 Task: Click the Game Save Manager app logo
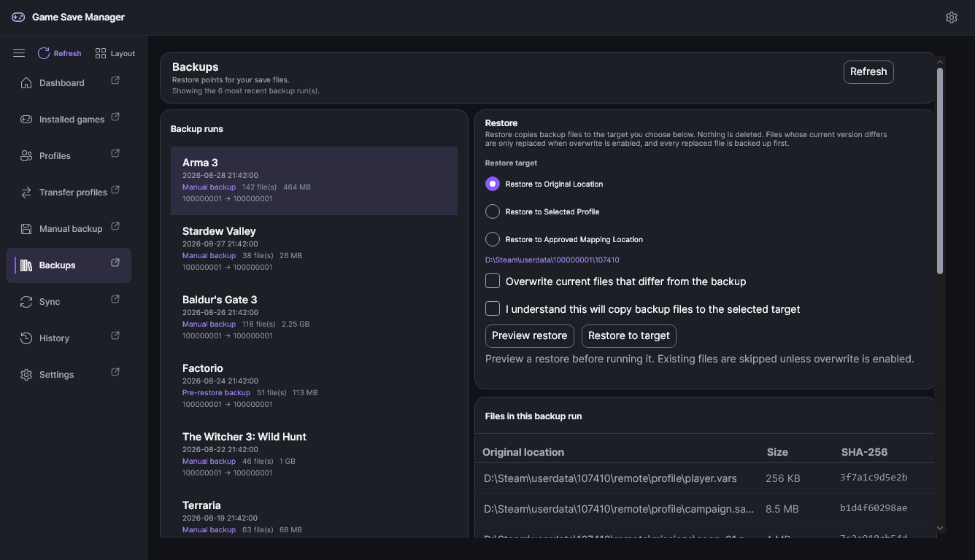coord(18,17)
